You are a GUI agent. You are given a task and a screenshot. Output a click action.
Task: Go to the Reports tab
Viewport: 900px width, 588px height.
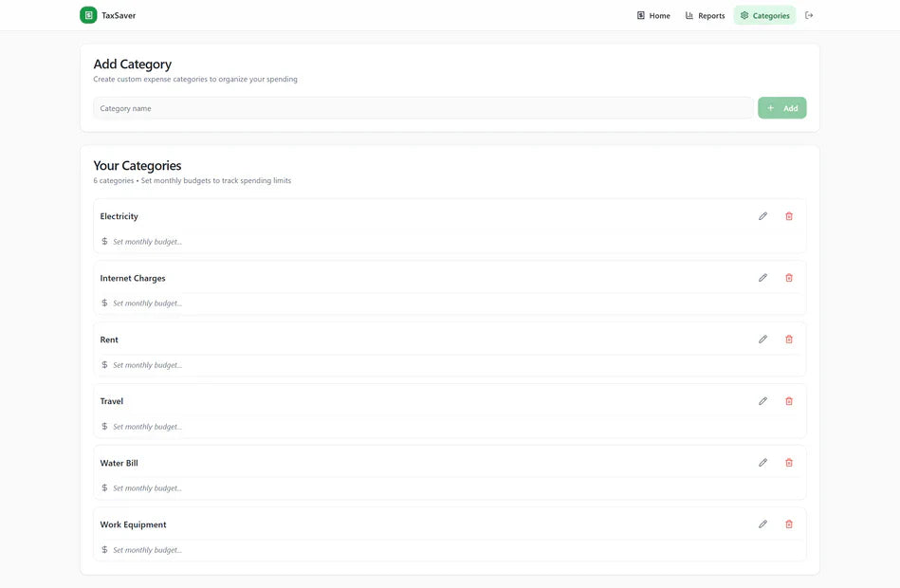tap(705, 15)
